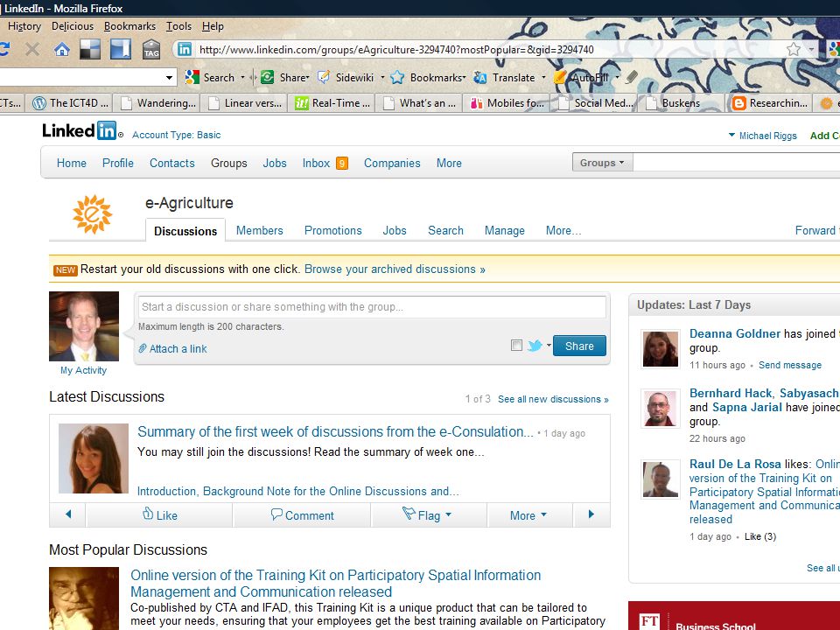Click Deanna Goldner's profile thumbnail

(660, 349)
